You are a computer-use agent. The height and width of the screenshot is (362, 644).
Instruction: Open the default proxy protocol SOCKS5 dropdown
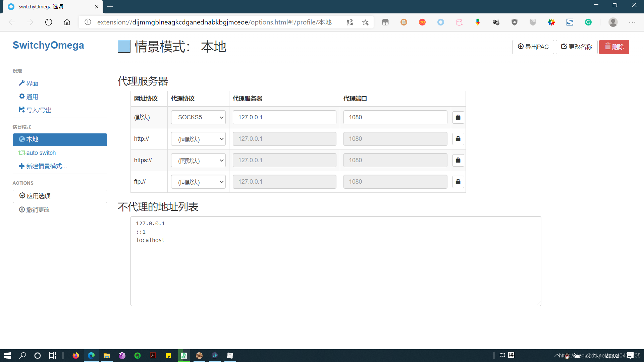[x=198, y=117]
